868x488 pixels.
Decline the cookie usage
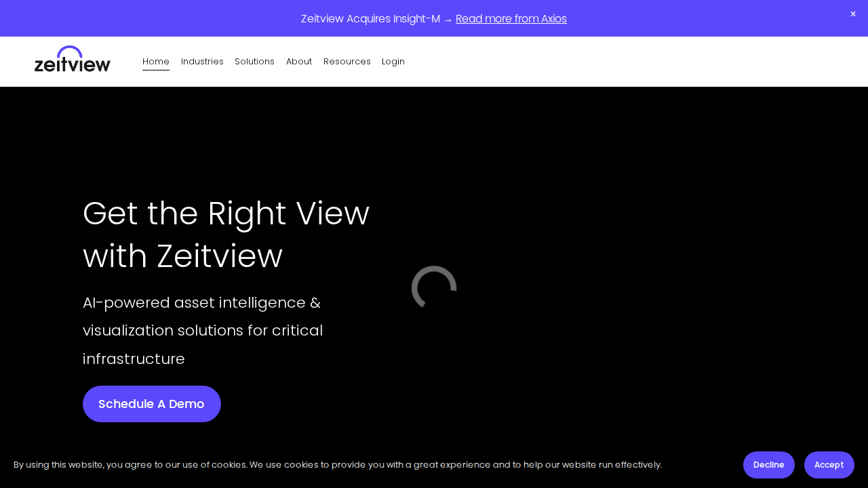coord(768,465)
